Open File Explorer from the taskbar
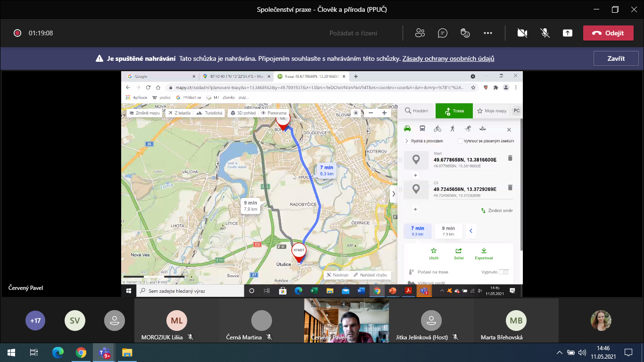The image size is (644, 362). tap(127, 352)
